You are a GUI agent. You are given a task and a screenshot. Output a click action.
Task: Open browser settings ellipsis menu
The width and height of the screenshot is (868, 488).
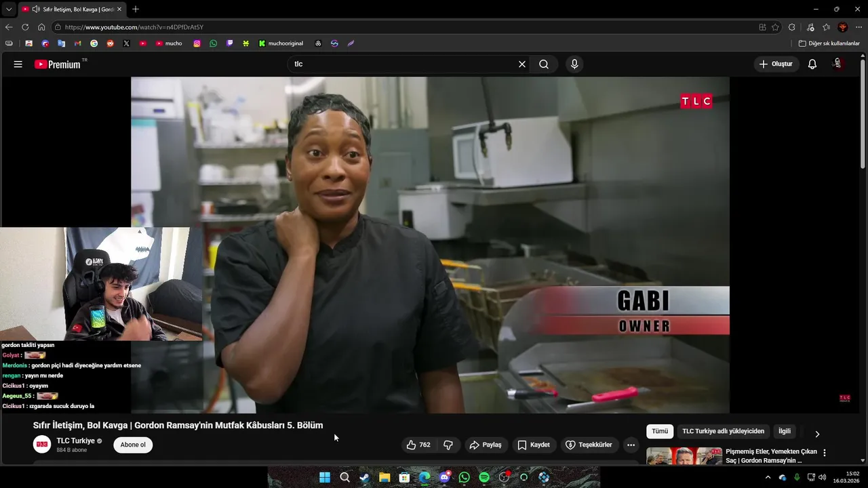click(859, 27)
